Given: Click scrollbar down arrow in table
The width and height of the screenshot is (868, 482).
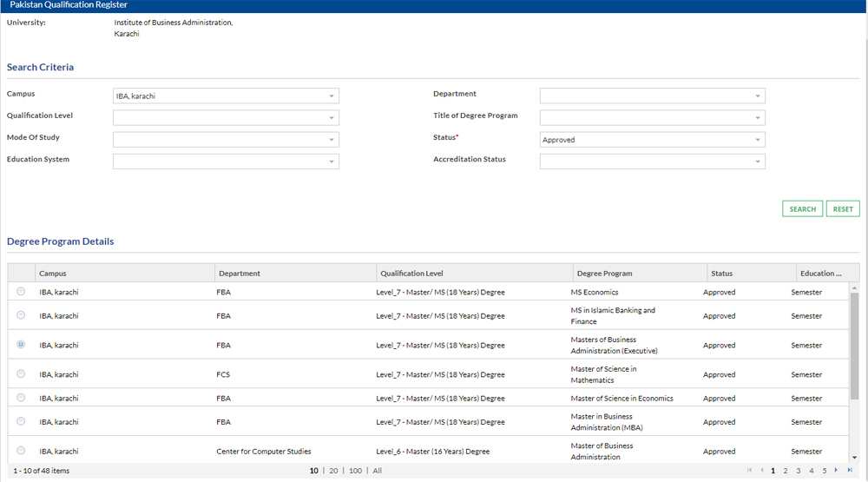Looking at the screenshot, I should 854,458.
